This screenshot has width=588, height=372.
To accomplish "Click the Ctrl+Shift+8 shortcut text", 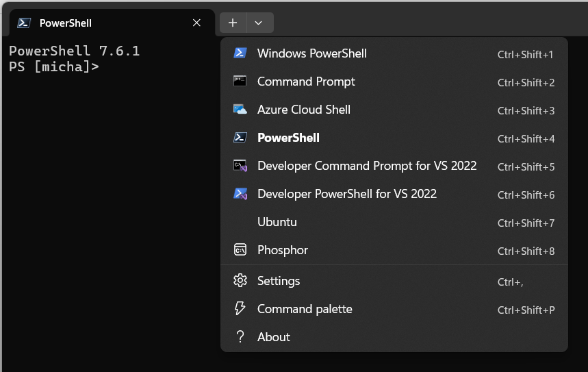I will [x=526, y=251].
